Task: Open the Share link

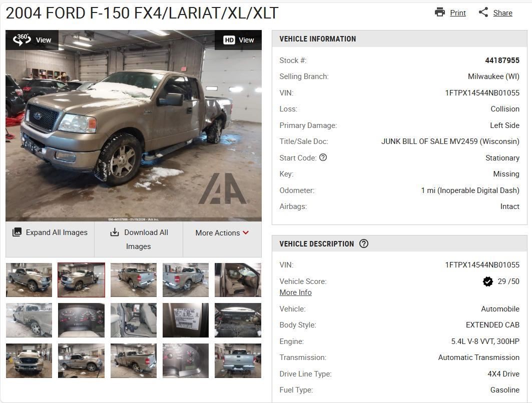Action: (502, 13)
